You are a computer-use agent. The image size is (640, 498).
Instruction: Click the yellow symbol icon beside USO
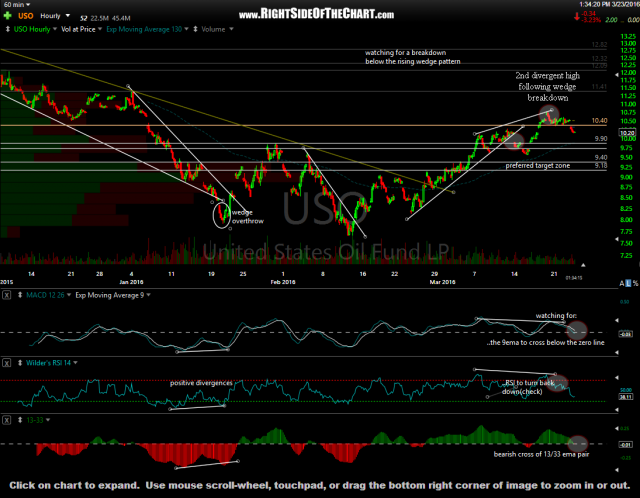pyautogui.click(x=7, y=16)
